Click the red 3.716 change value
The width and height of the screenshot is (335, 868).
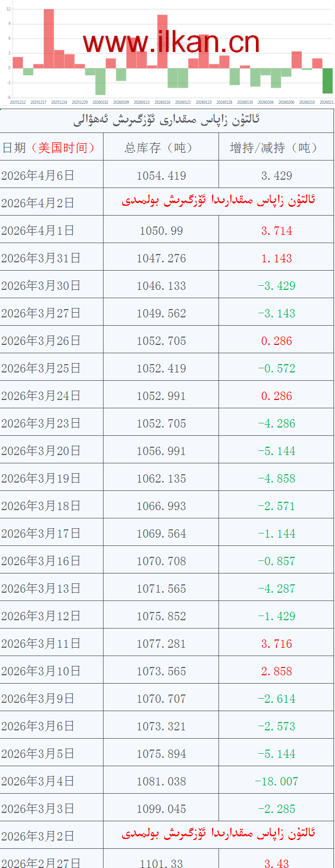pos(276,644)
